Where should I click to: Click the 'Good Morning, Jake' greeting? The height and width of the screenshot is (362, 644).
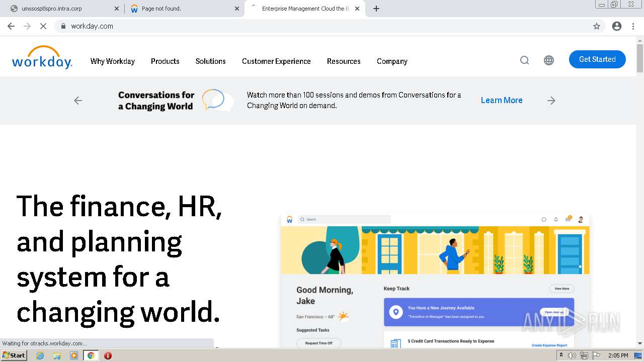tap(325, 296)
